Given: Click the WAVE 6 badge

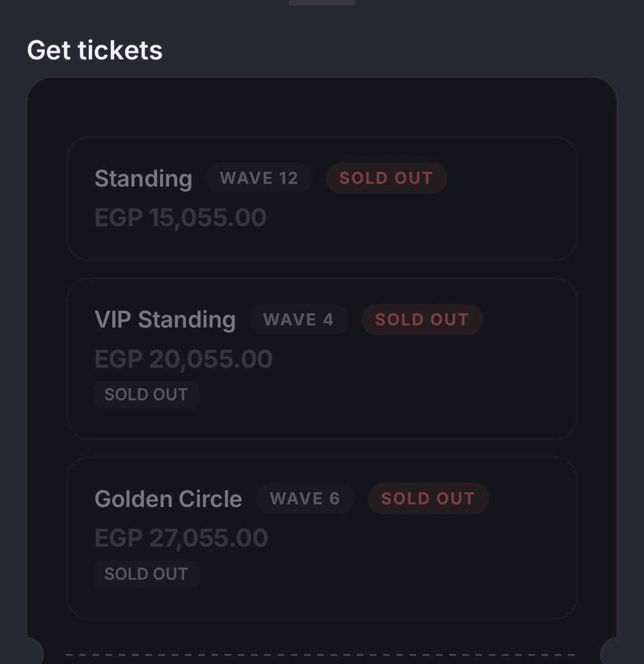Looking at the screenshot, I should [x=305, y=499].
